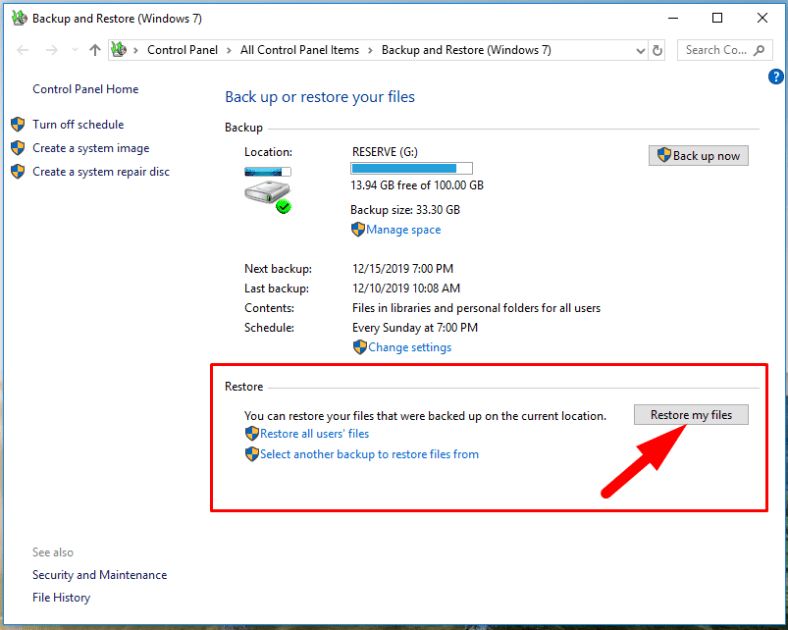Click the Backup and Restore address bar icon
The width and height of the screenshot is (788, 630).
(119, 50)
